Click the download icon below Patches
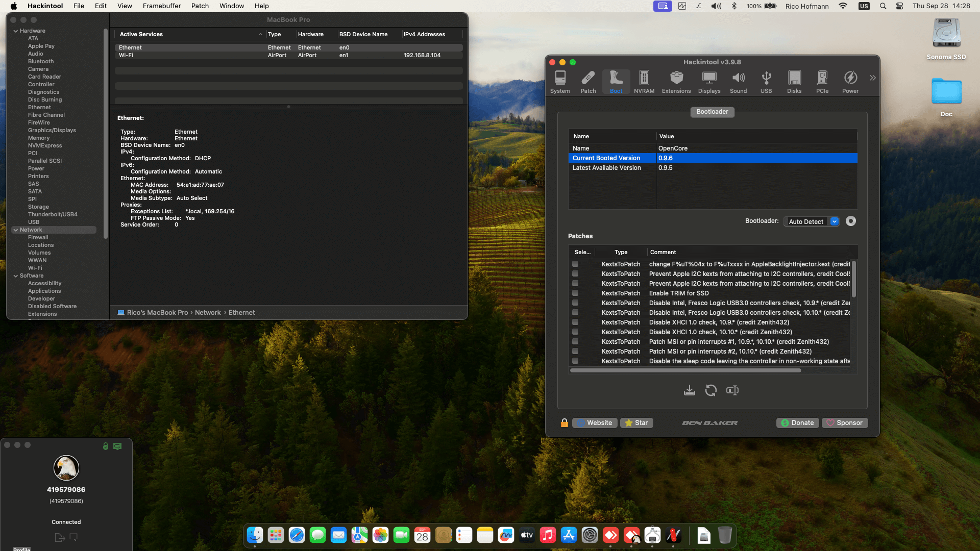 689,390
